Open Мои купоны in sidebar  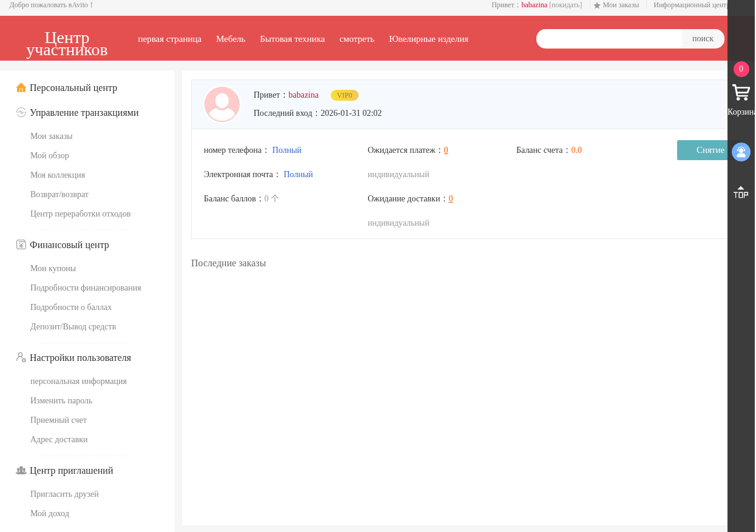point(53,268)
